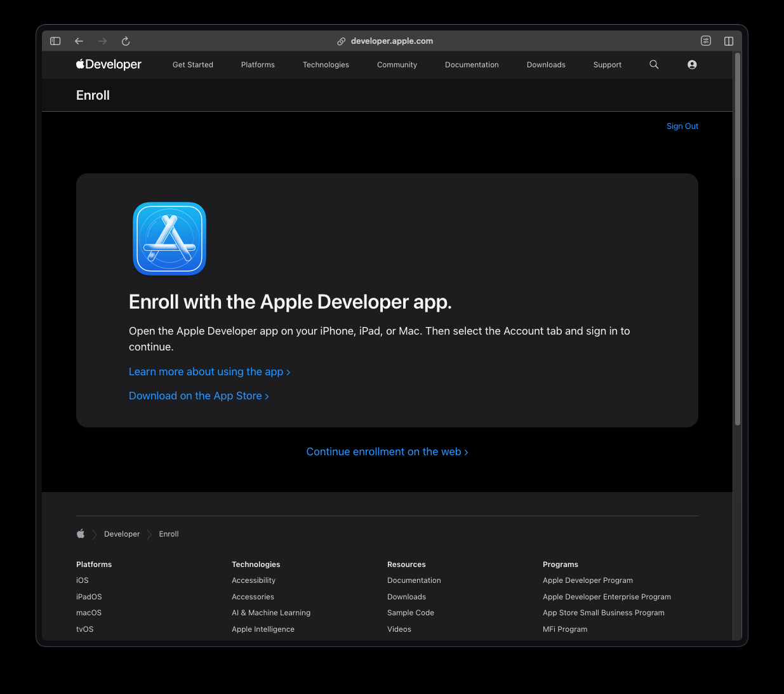Viewport: 784px width, 694px height.
Task: Open the Platforms menu
Action: [258, 65]
